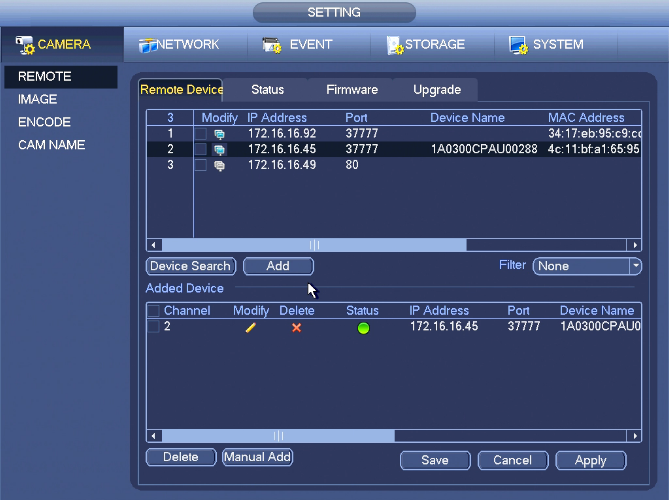Click the SYSTEM section icon

pos(518,45)
